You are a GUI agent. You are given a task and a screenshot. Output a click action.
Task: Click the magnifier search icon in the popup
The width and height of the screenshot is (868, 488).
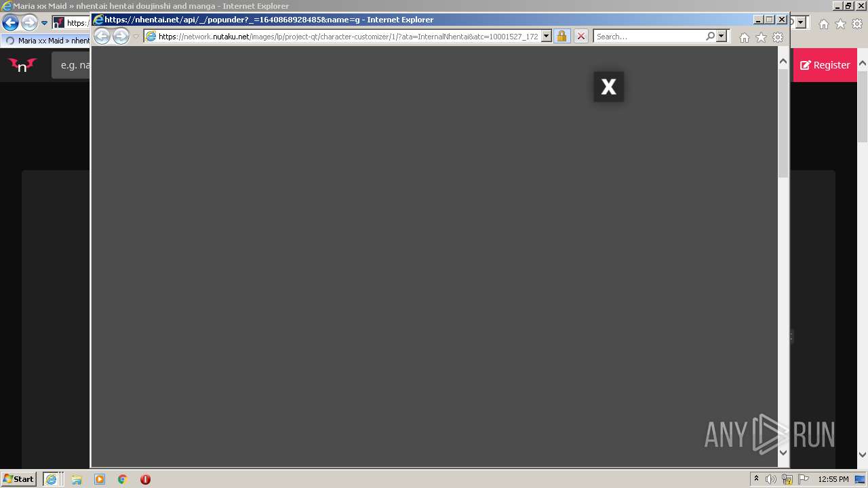pyautogui.click(x=710, y=36)
